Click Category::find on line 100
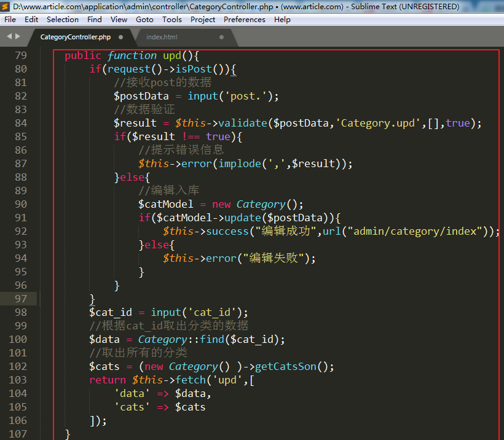 (181, 339)
